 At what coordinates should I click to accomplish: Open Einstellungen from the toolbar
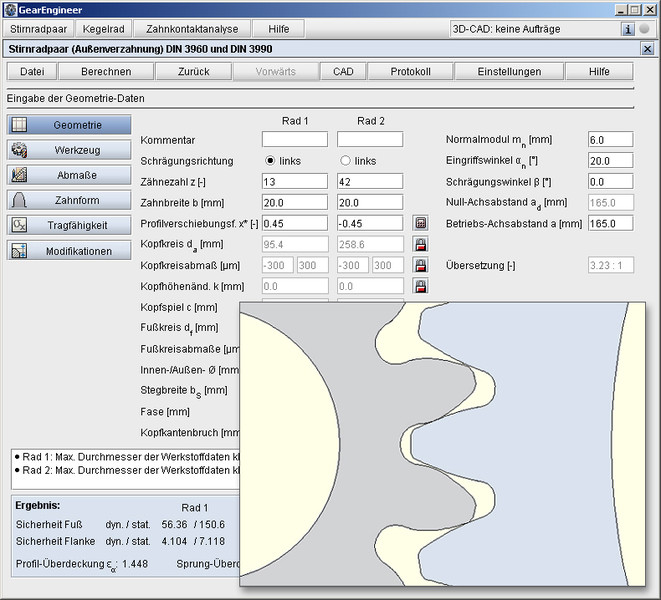509,71
